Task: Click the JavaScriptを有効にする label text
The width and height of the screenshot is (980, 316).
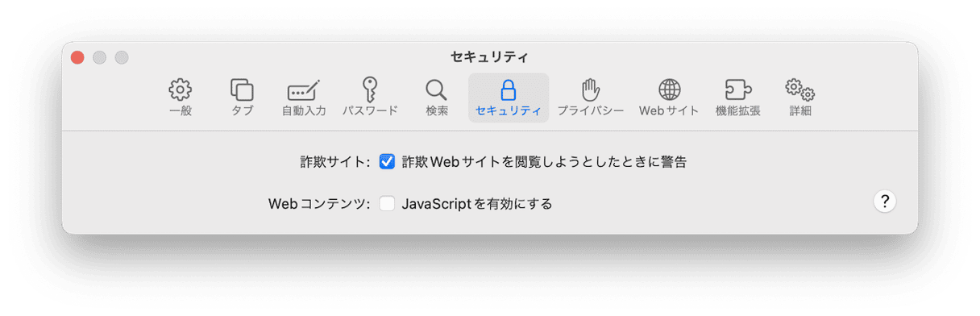Action: pyautogui.click(x=477, y=204)
